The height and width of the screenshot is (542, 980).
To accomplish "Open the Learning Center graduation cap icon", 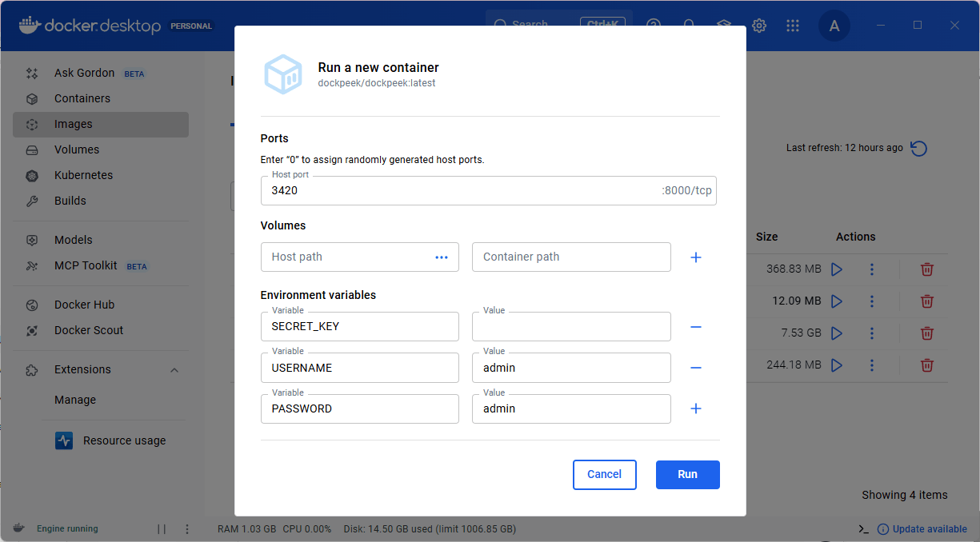I will pos(723,25).
